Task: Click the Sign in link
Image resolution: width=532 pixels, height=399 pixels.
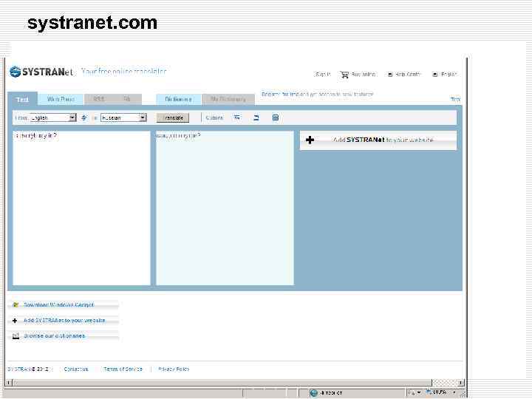Action: tap(322, 74)
